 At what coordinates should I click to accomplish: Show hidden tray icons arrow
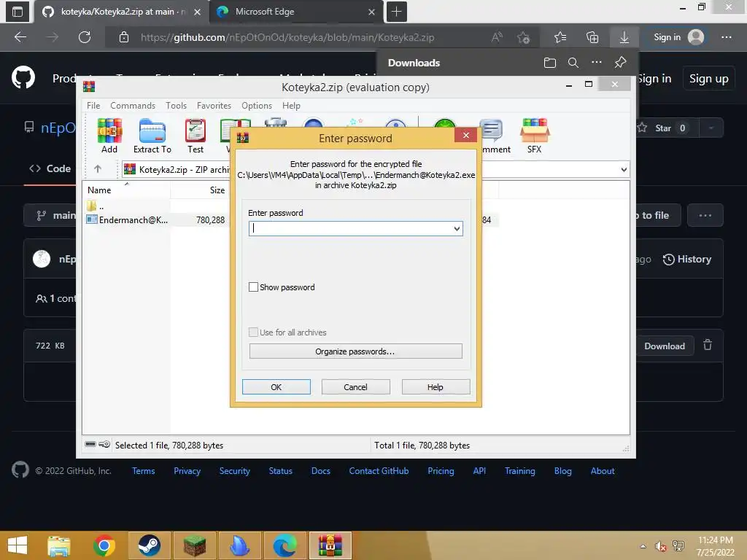pyautogui.click(x=643, y=546)
